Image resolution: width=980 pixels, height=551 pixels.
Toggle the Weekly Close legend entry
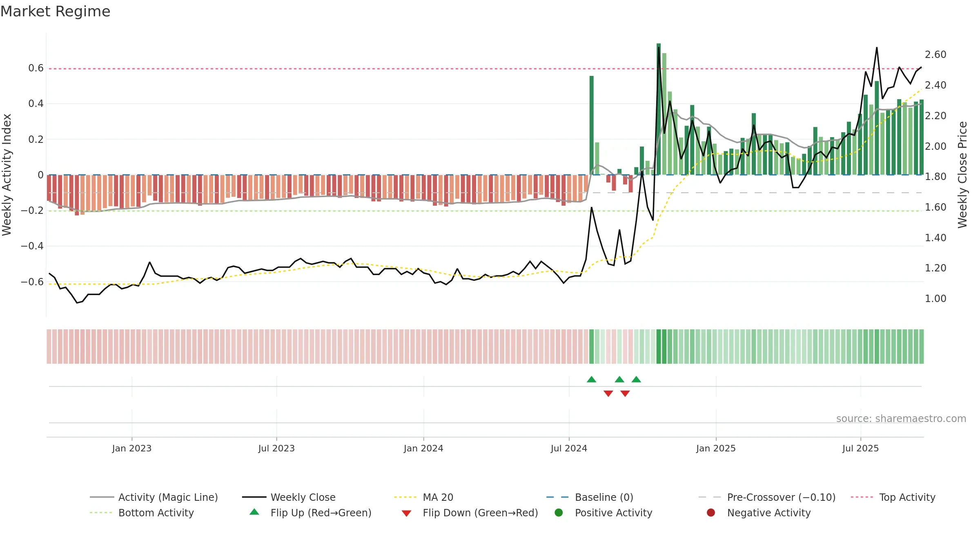pyautogui.click(x=289, y=497)
